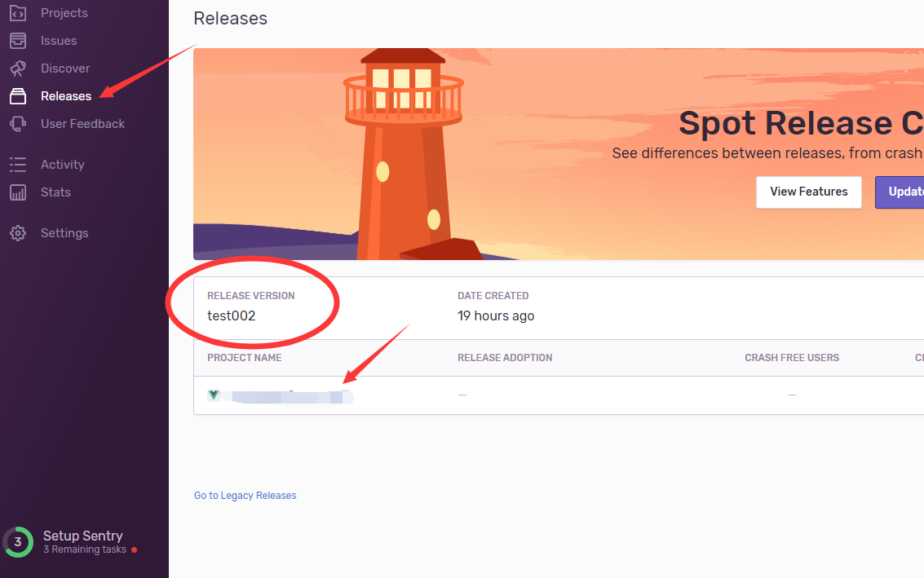
Task: Go to Stats page
Action: pos(55,192)
